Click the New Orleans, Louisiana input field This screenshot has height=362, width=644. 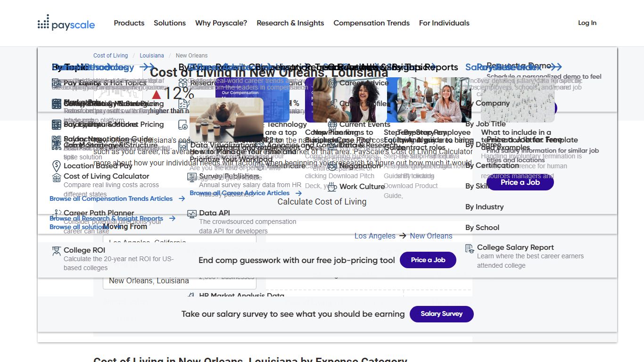[x=180, y=280]
